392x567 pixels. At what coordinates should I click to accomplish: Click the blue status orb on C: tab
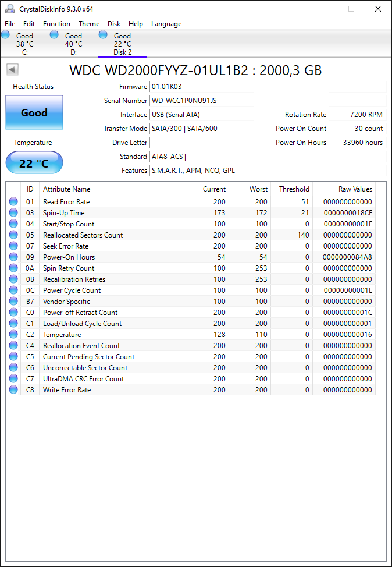[x=5, y=34]
